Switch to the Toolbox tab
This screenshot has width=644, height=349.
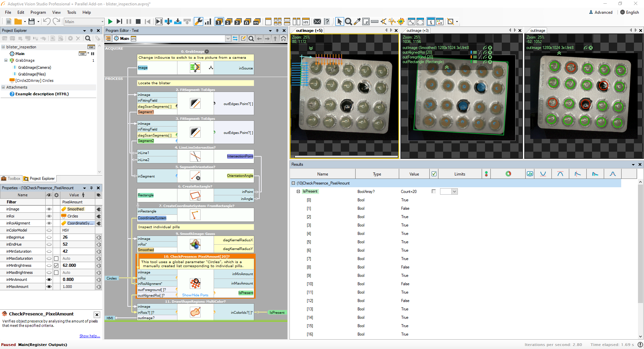[x=11, y=179]
